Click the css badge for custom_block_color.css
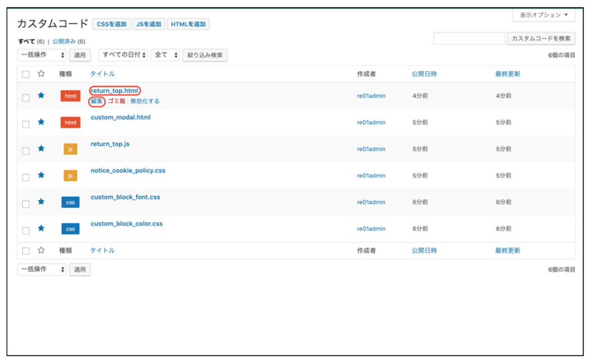This screenshot has width=589, height=364. 70,228
